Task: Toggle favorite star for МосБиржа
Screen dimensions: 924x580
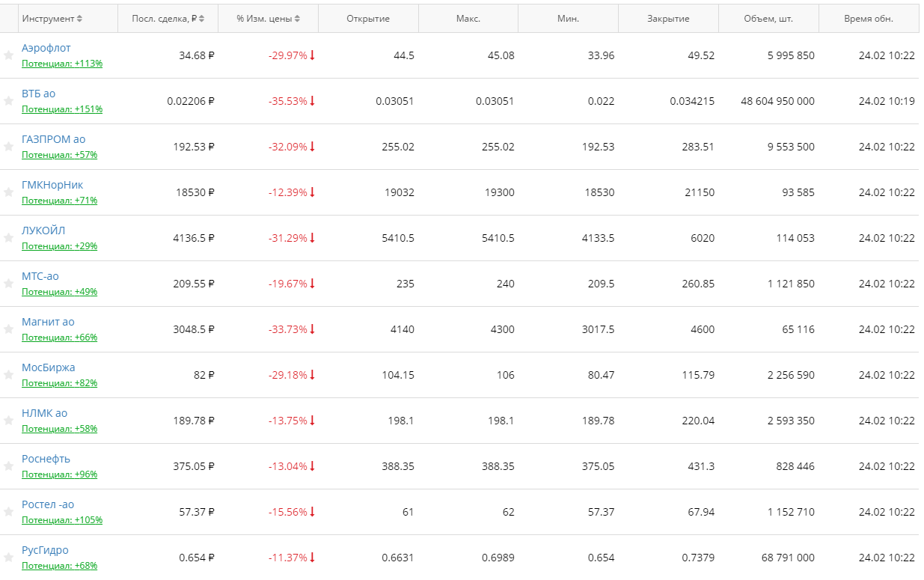Action: pyautogui.click(x=8, y=375)
